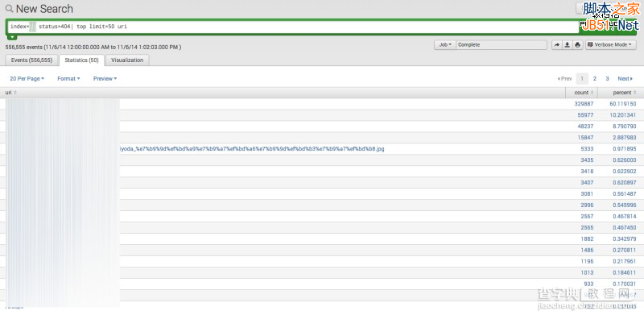Click the New Search page title
The height and width of the screenshot is (311, 644).
44,9
